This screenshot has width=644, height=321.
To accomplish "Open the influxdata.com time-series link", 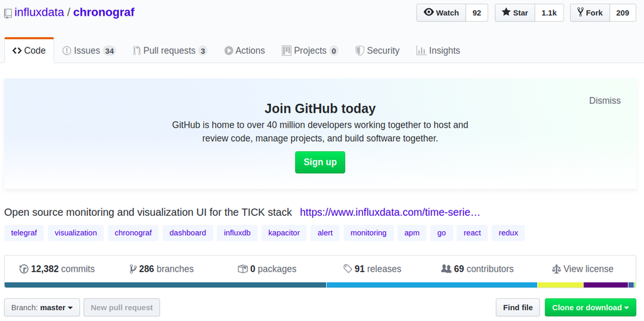I will (390, 213).
